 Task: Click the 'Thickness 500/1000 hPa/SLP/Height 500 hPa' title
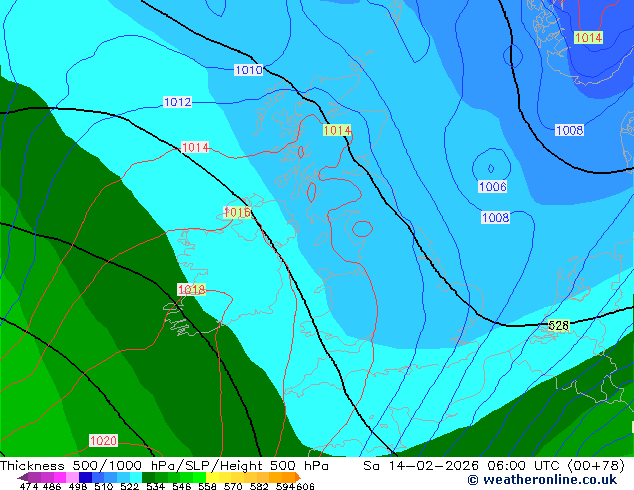pyautogui.click(x=164, y=465)
